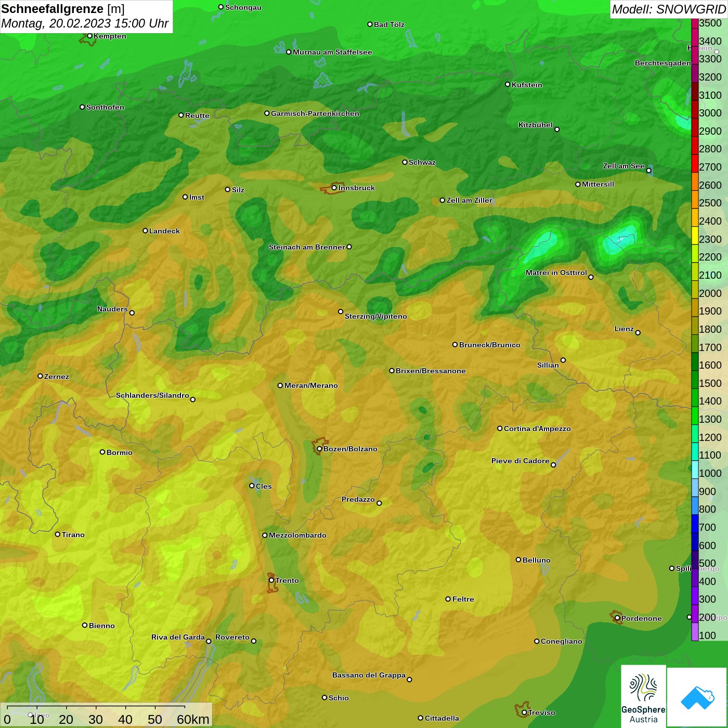Click the Steinach am Brenner label
Image resolution: width=728 pixels, height=728 pixels.
(307, 247)
